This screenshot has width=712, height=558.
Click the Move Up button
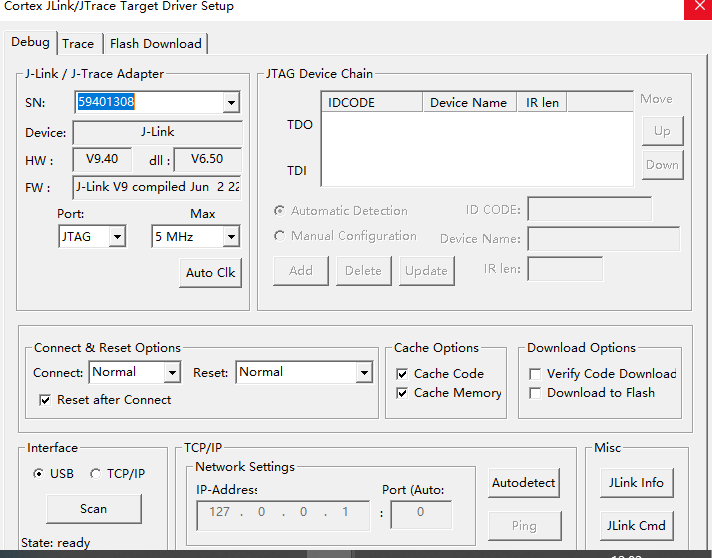pyautogui.click(x=663, y=131)
